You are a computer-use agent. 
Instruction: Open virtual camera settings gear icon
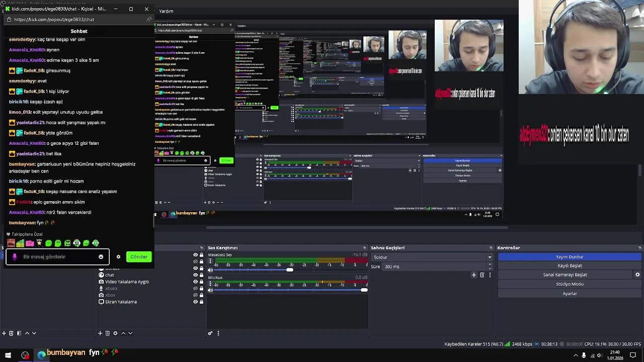[x=637, y=275]
